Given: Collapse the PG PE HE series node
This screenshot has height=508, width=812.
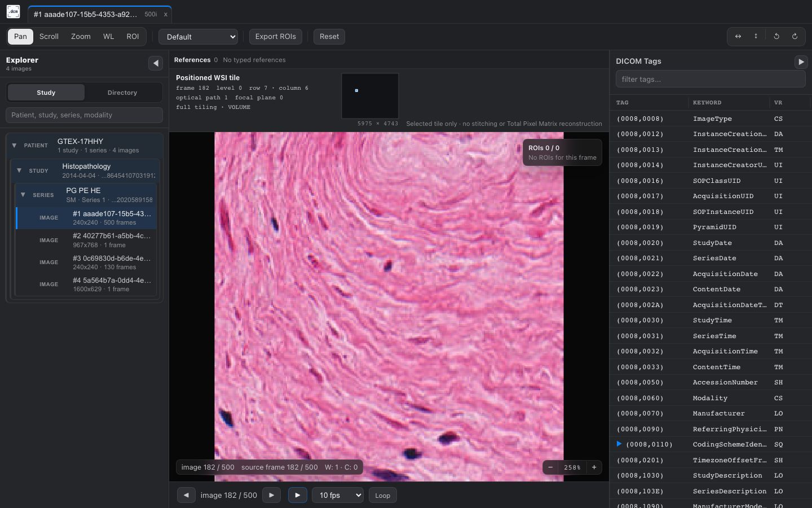Looking at the screenshot, I should (23, 195).
